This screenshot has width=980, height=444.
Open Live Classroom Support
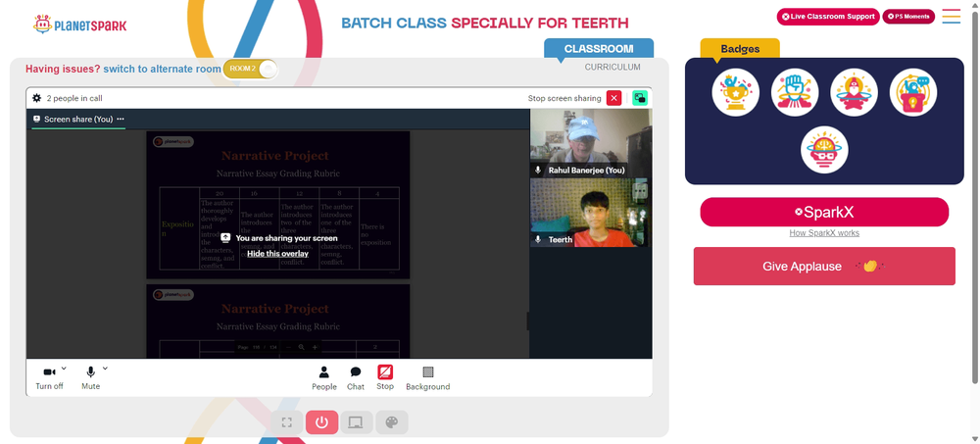(x=828, y=17)
